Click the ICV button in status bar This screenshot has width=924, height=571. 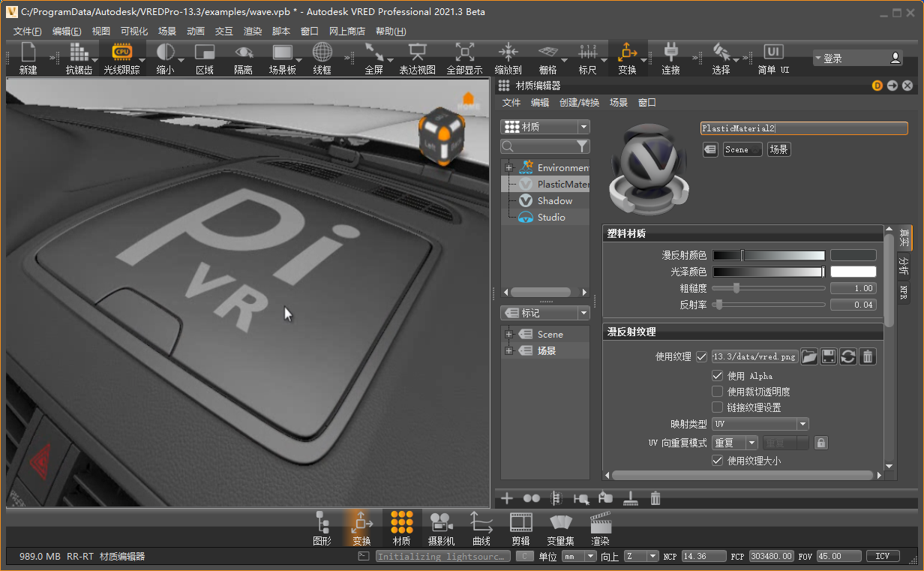(x=883, y=556)
